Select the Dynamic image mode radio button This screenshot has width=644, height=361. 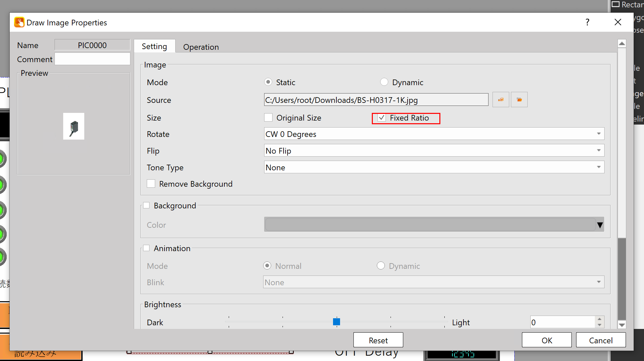point(384,82)
